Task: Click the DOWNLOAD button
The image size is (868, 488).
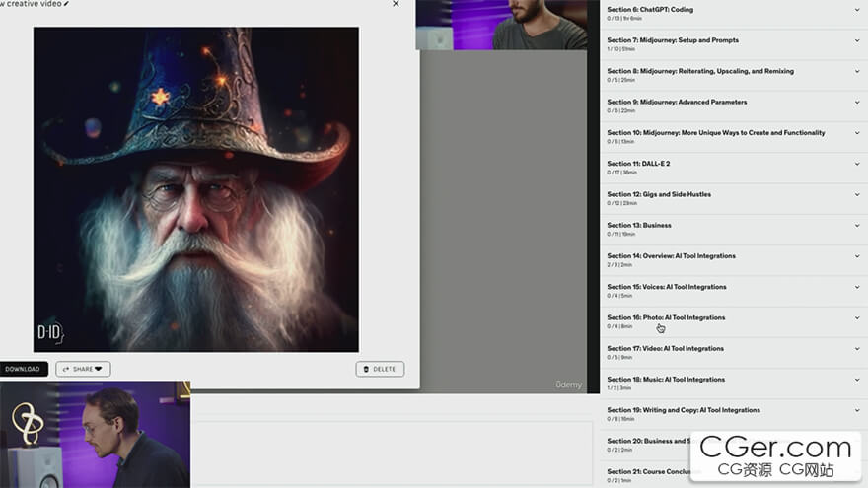Action: 23,369
